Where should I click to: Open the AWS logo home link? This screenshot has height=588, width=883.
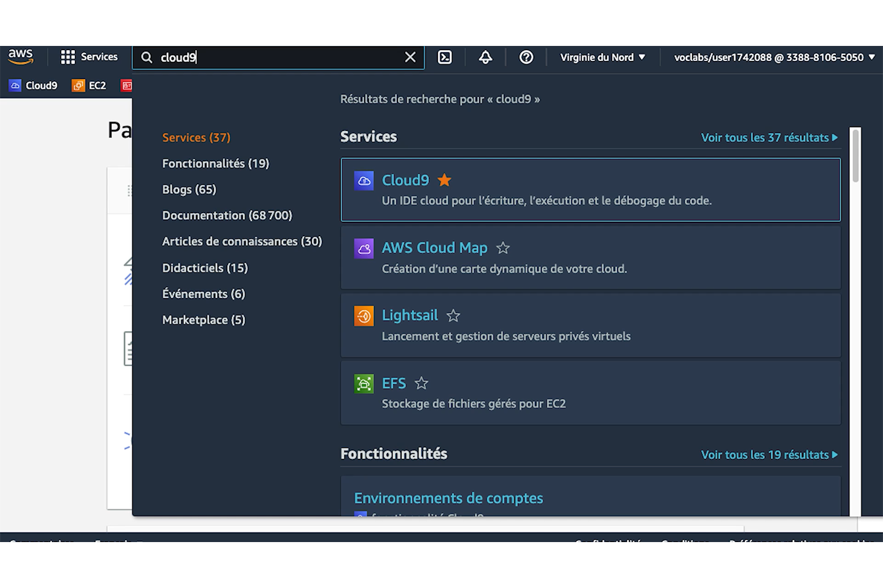point(21,57)
